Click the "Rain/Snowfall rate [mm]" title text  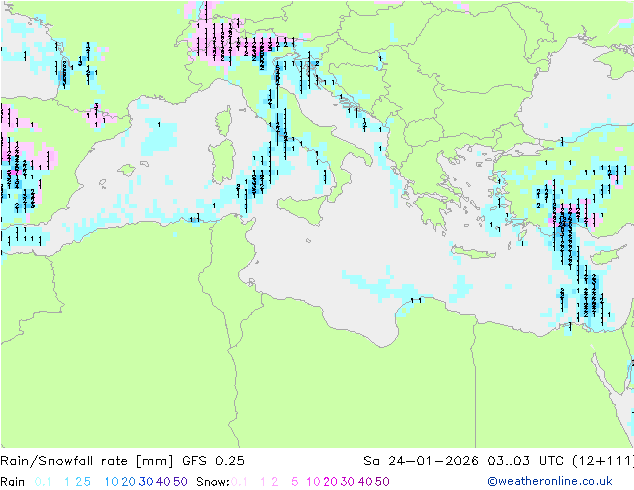click(x=87, y=461)
